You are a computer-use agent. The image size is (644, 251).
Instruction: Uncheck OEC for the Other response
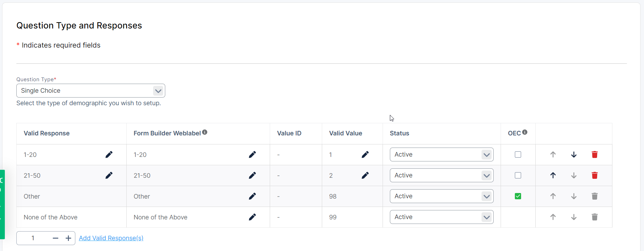[518, 196]
